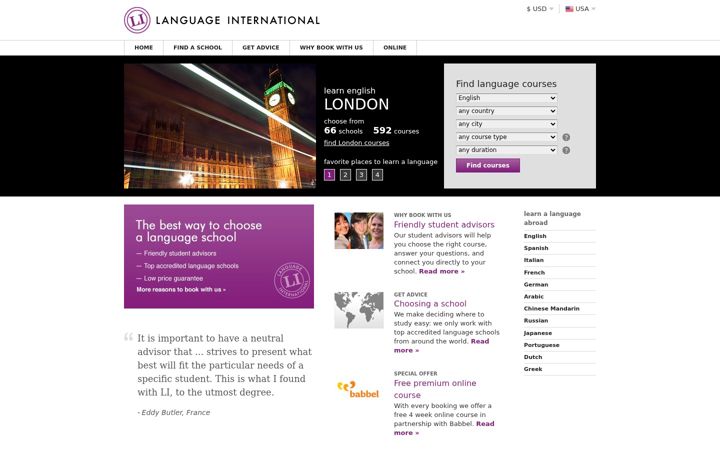Open Free premium online course link
The width and height of the screenshot is (720, 450).
coord(435,389)
